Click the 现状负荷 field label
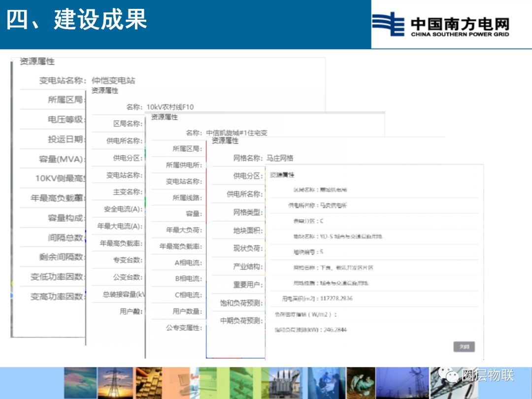 click(x=248, y=248)
